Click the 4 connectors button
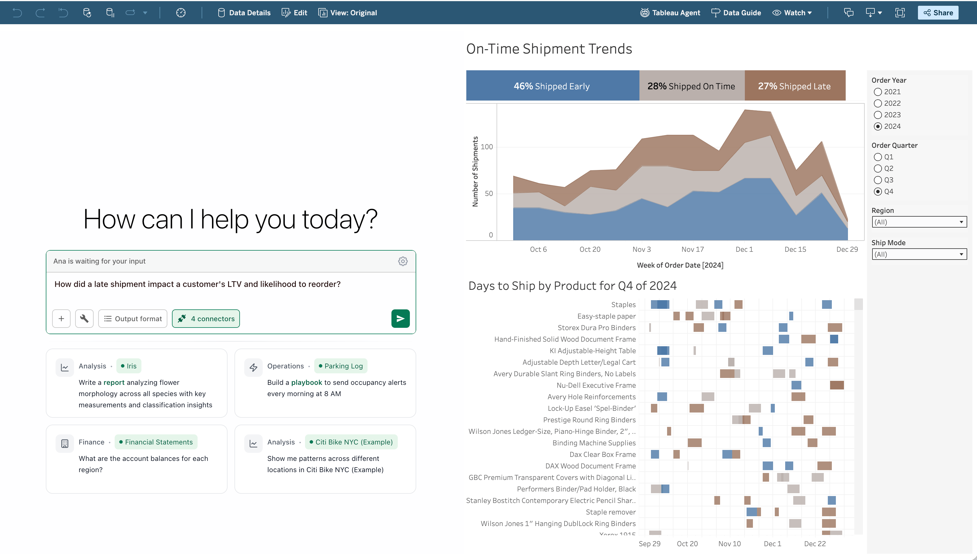The image size is (977, 560). 206,319
